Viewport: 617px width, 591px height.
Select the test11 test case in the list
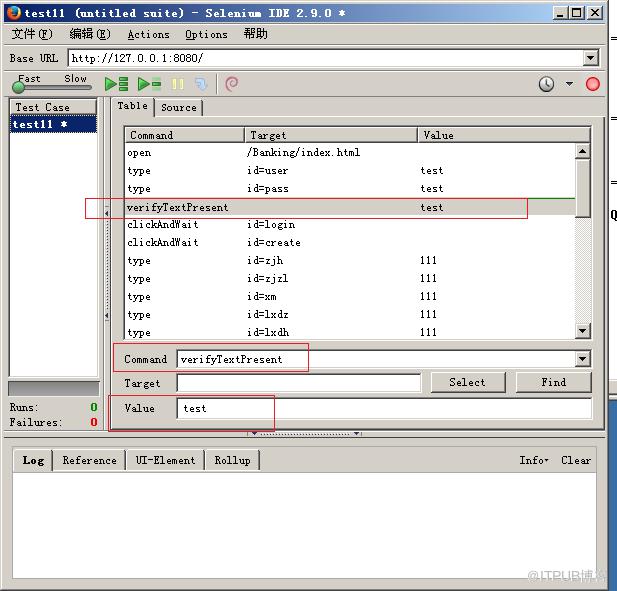53,124
